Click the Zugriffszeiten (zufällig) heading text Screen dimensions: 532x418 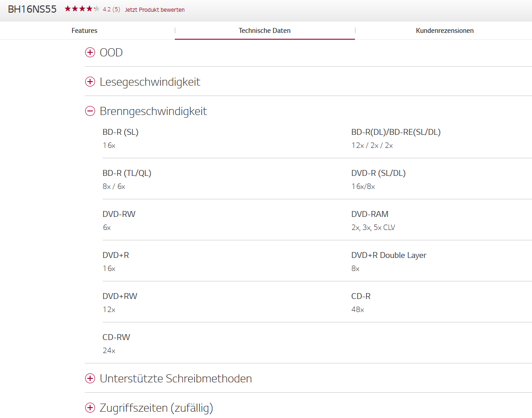[x=156, y=408]
